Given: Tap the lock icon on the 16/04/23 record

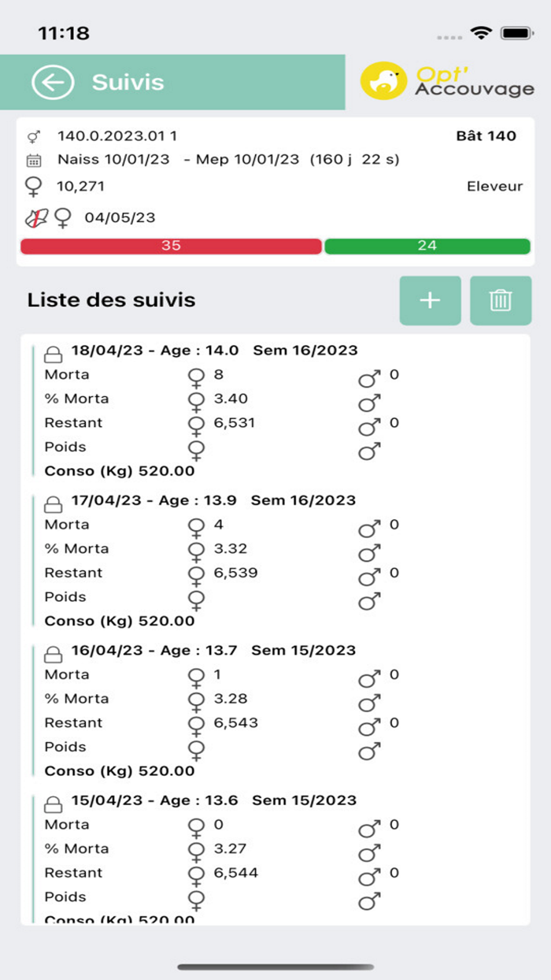Looking at the screenshot, I should (51, 649).
